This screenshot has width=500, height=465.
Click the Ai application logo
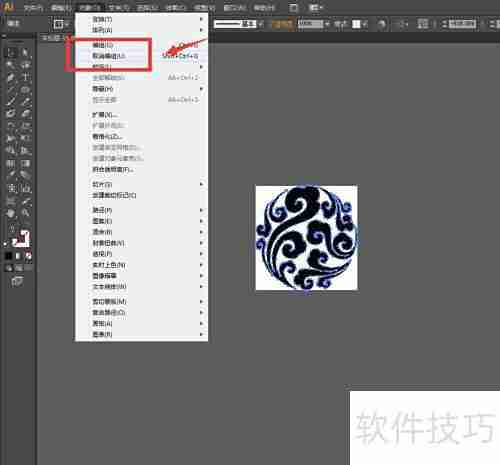[x=9, y=7]
